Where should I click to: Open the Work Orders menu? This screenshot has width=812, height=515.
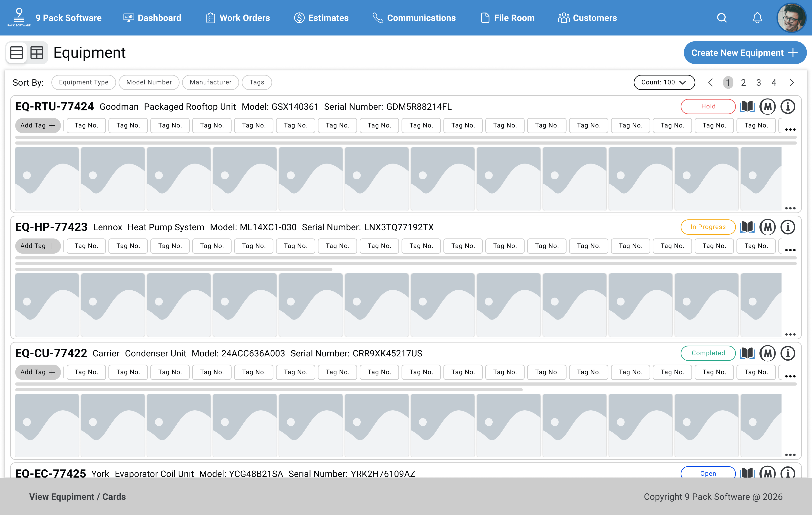(238, 18)
